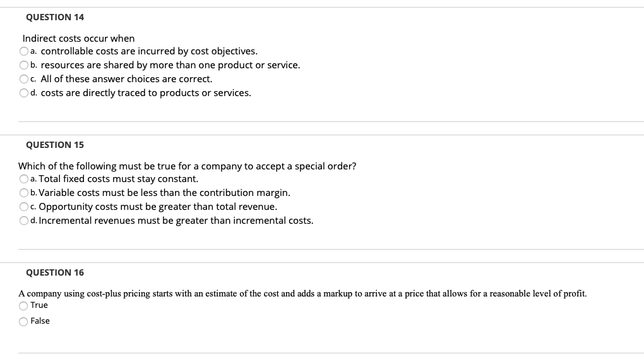Click the 'True' answer label text
Image resolution: width=644 pixels, height=354 pixels.
pyautogui.click(x=39, y=305)
